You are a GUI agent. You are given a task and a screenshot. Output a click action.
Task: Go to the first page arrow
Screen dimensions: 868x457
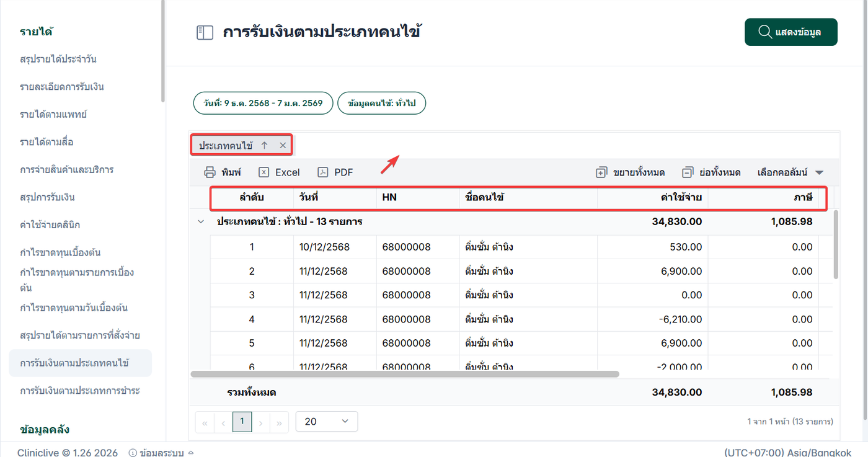[205, 422]
